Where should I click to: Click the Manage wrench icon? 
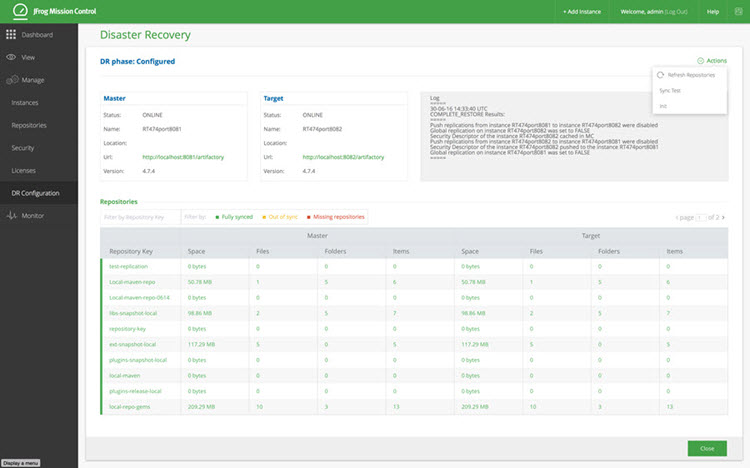pos(12,80)
